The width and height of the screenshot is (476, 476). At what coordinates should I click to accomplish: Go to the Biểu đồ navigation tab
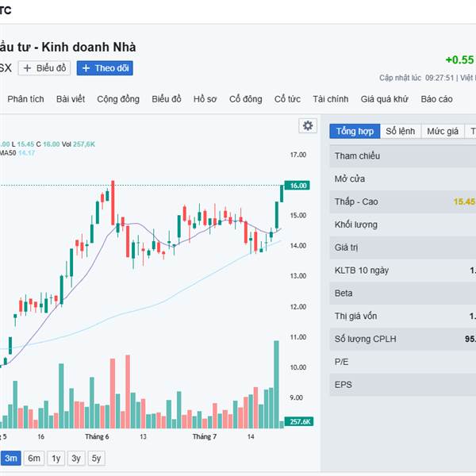pyautogui.click(x=167, y=99)
